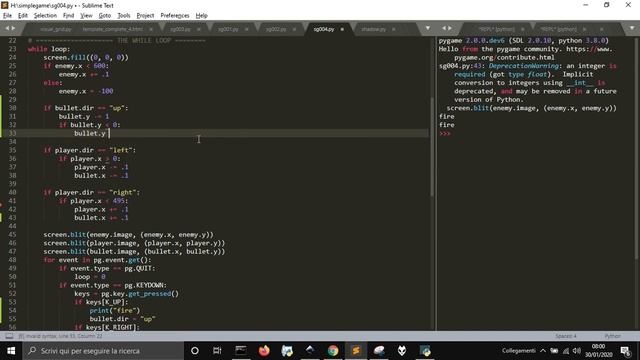Close the template_complete_4.html tab
The image size is (640, 360).
[151, 29]
